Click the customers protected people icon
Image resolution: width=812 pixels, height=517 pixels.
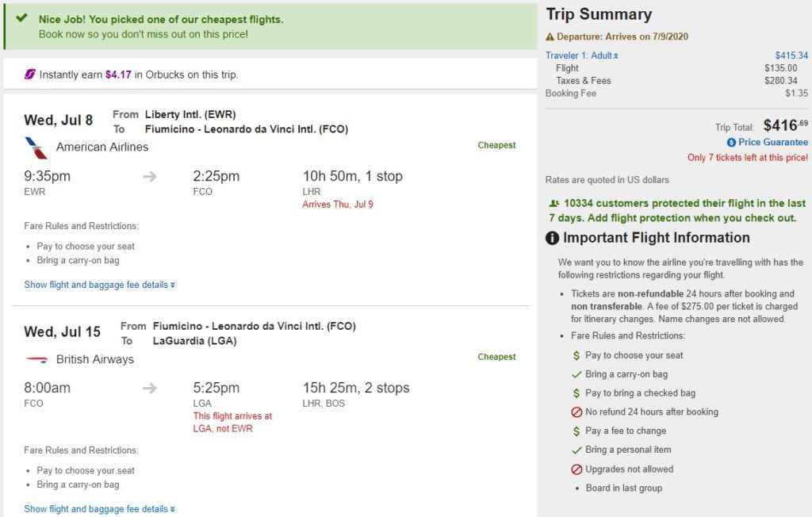[x=553, y=204]
